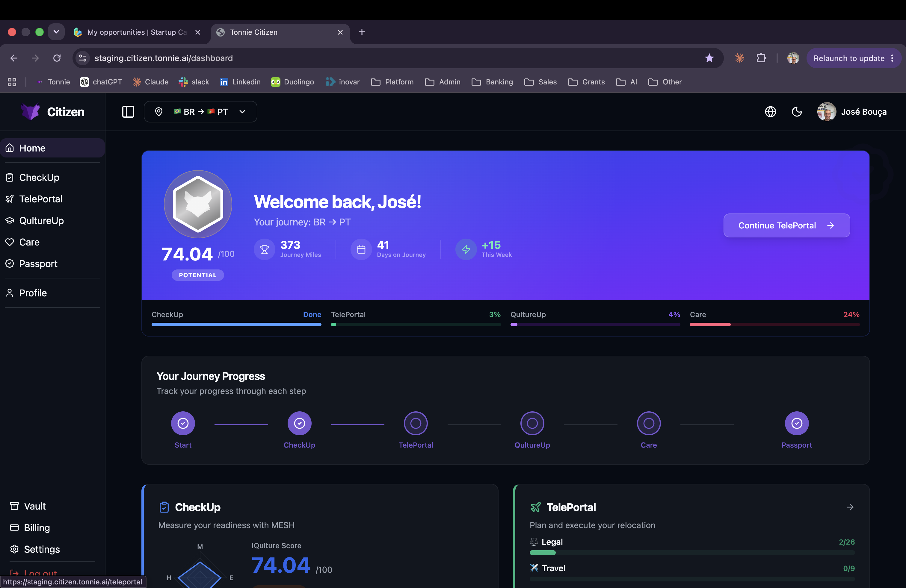Screen dimensions: 906x588
Task: Reload the page
Action: click(x=57, y=58)
